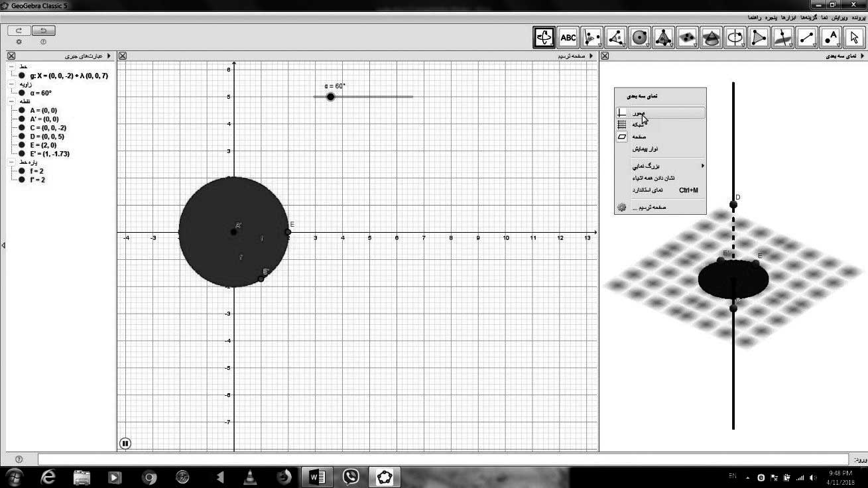Open Internet Explorer from the taskbar
868x488 pixels.
click(x=48, y=477)
